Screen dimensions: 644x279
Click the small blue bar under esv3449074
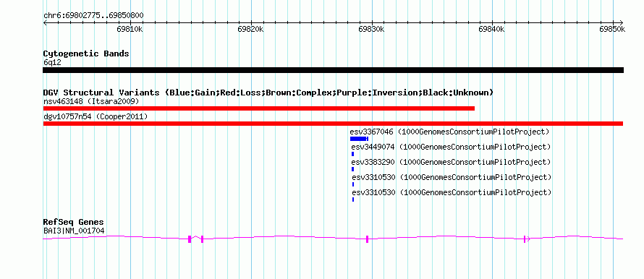(352, 154)
